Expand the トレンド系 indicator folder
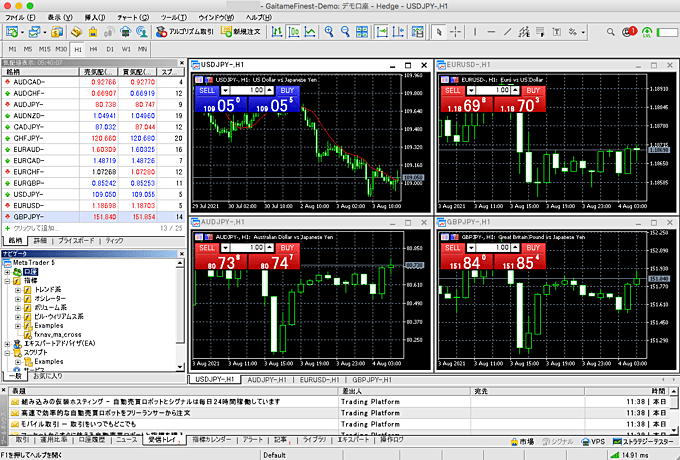The height and width of the screenshot is (460, 680). [18, 290]
